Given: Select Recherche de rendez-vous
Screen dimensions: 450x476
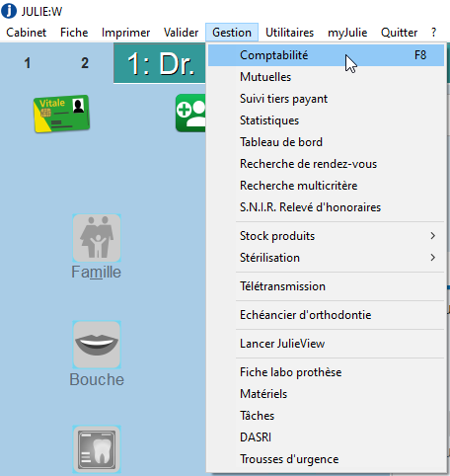Looking at the screenshot, I should click(x=326, y=164).
